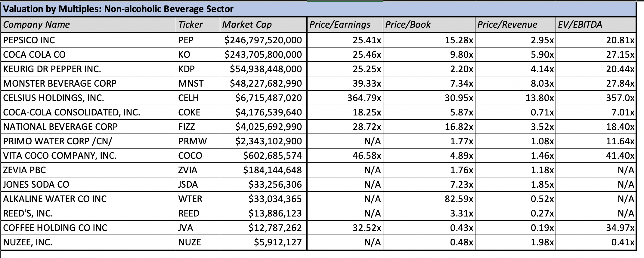Click the Price/Book header cell

pos(429,25)
